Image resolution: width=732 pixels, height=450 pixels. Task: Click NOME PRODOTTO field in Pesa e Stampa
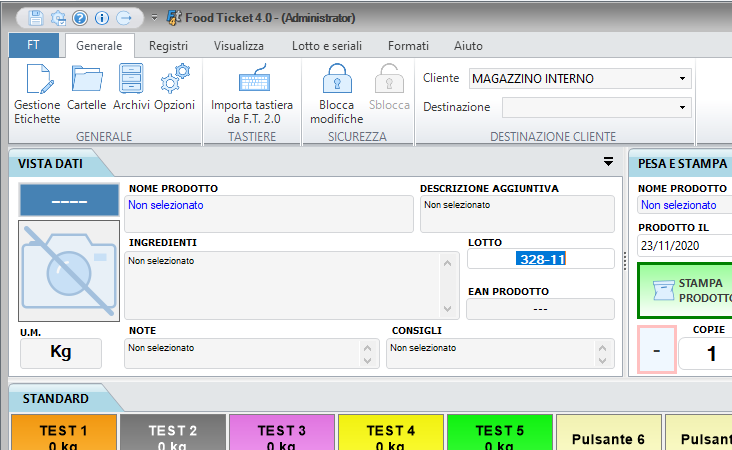tap(684, 205)
